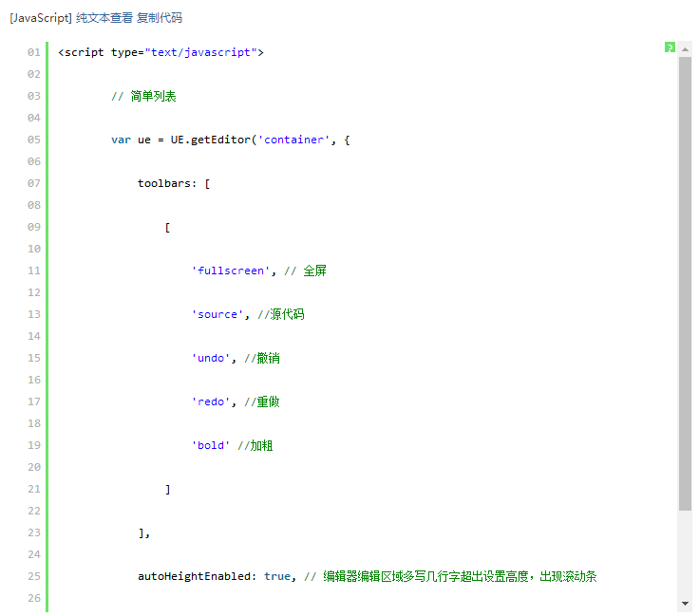Screen dimensions: 699x616
Task: Click the var keyword on line 05
Action: (121, 140)
